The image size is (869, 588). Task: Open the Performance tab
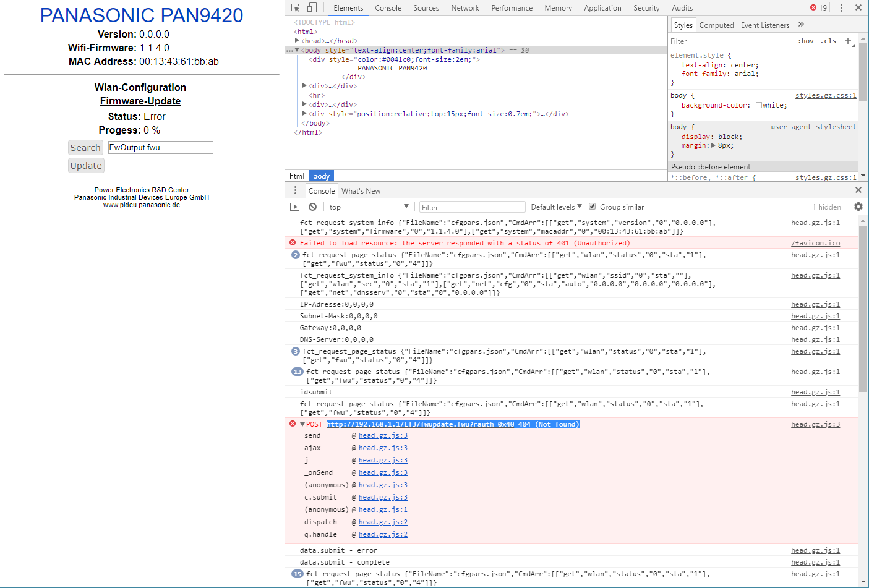coord(512,8)
